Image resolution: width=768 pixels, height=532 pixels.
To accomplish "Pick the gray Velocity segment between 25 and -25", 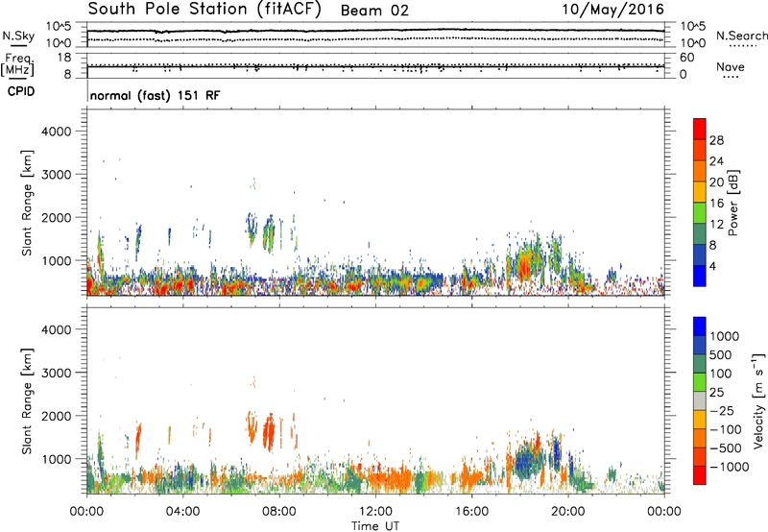I will (700, 400).
